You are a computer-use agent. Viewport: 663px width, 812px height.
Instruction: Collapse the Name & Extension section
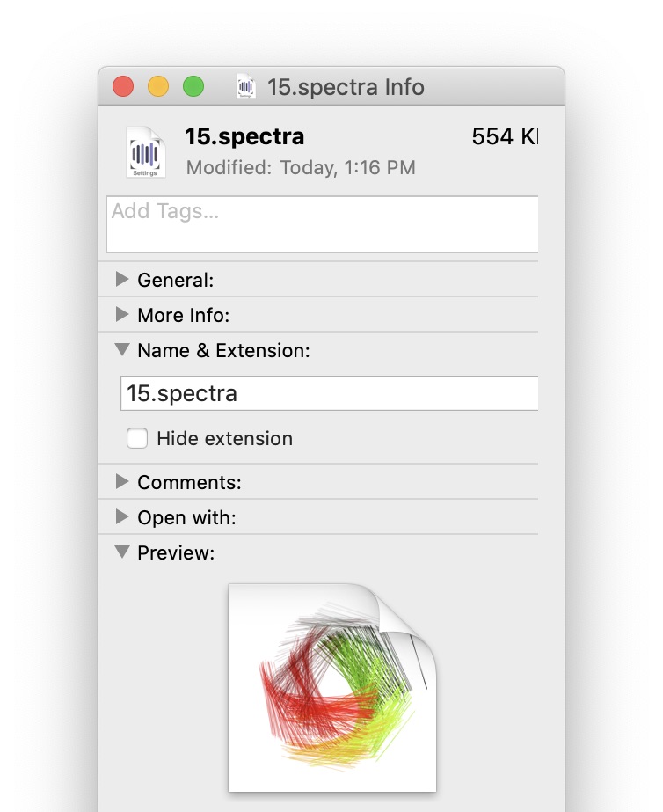122,350
